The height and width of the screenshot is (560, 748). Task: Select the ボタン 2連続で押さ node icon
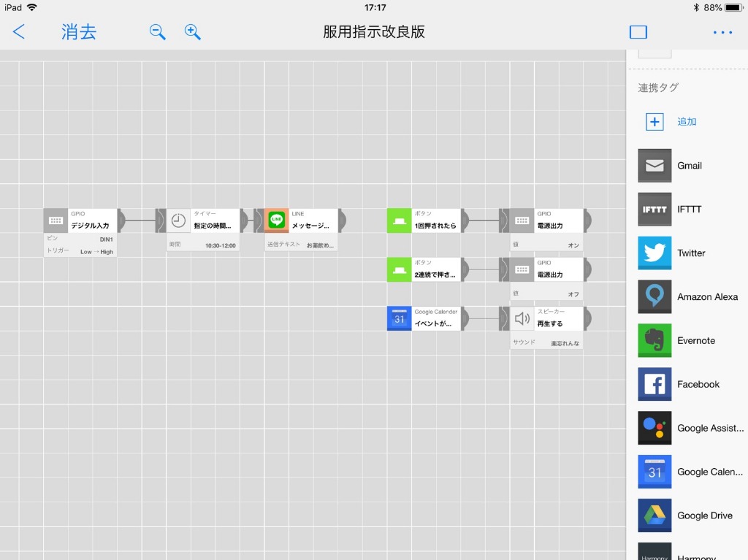400,269
